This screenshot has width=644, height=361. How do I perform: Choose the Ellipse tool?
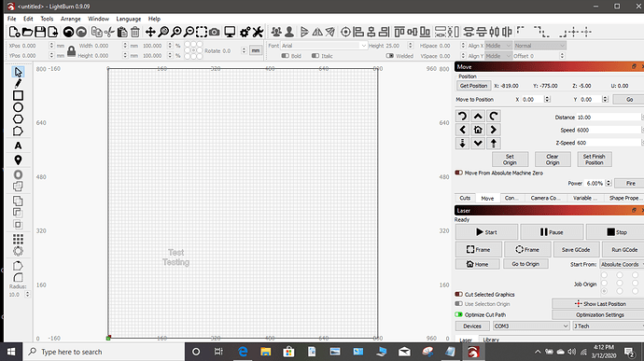point(18,107)
